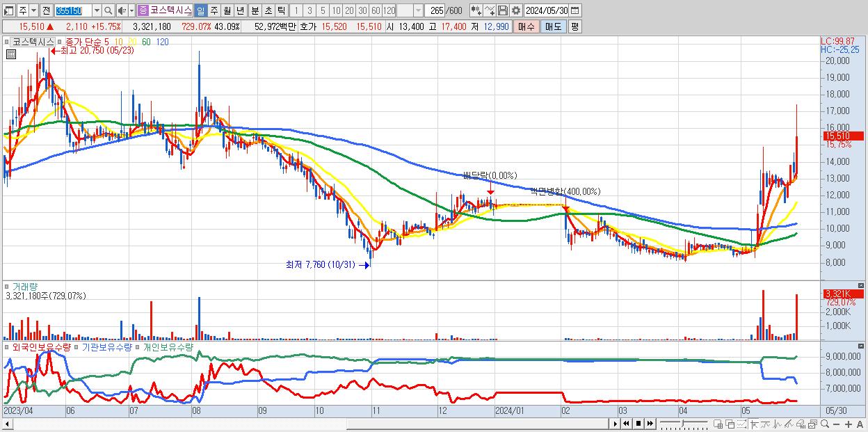868x432 pixels.
Task: Open the calendar date picker icon
Action: pos(575,10)
